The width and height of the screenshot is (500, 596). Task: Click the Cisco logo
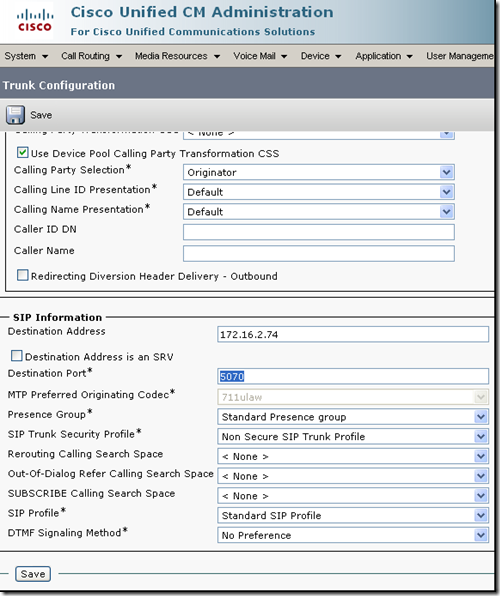pyautogui.click(x=35, y=21)
